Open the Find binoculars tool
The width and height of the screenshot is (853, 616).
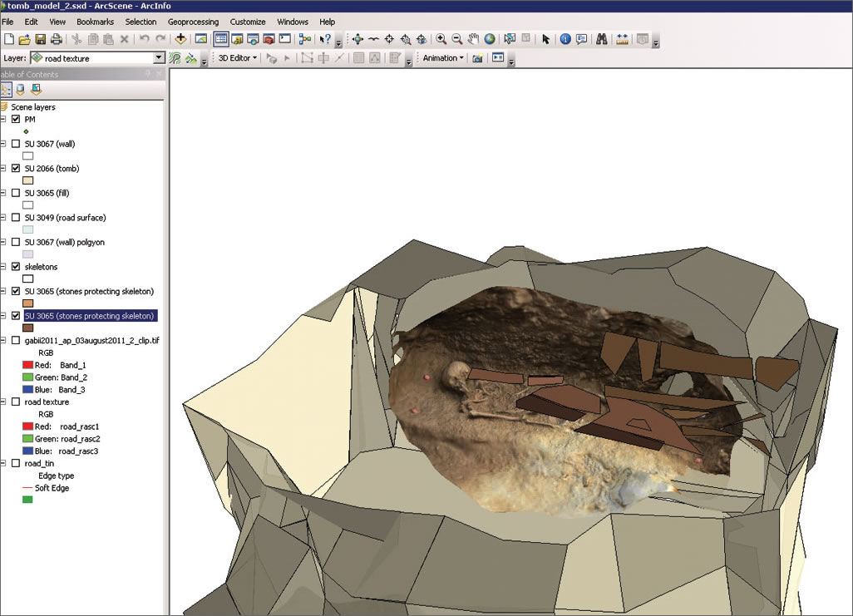coord(601,39)
